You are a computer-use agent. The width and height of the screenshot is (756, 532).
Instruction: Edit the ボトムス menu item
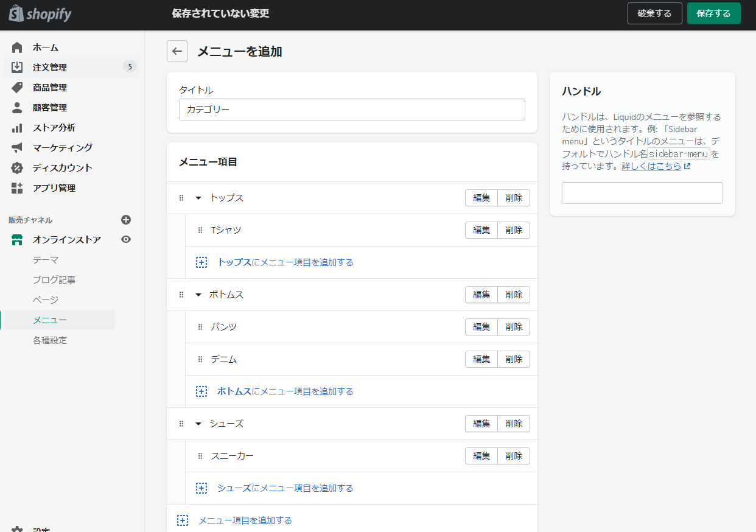click(481, 295)
